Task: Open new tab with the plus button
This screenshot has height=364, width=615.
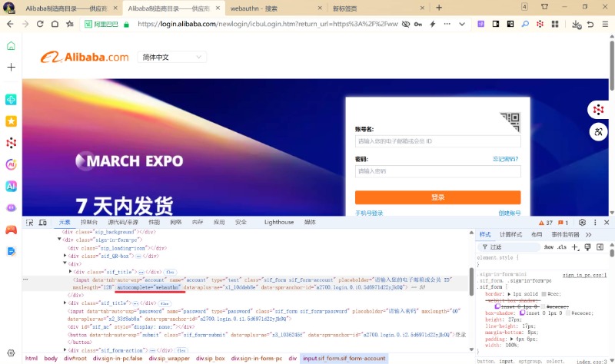Action: 439,8
